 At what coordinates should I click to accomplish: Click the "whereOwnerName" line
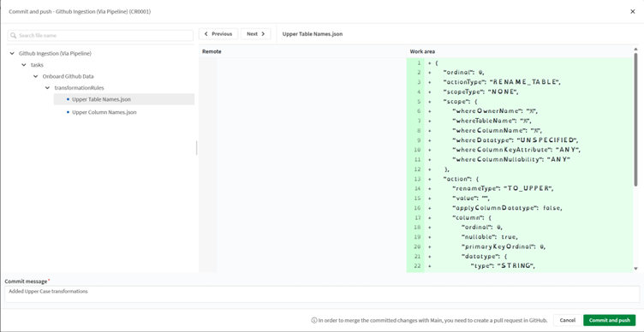tap(494, 110)
